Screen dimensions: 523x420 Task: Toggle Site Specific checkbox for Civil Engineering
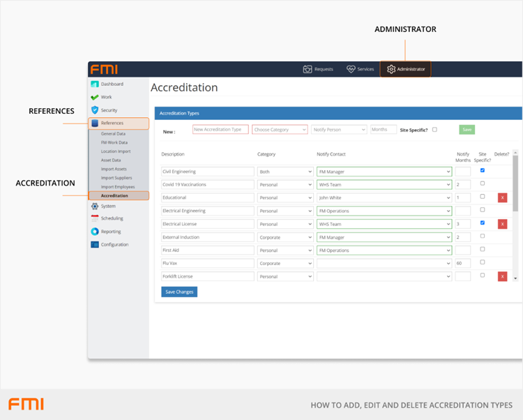[x=483, y=170]
